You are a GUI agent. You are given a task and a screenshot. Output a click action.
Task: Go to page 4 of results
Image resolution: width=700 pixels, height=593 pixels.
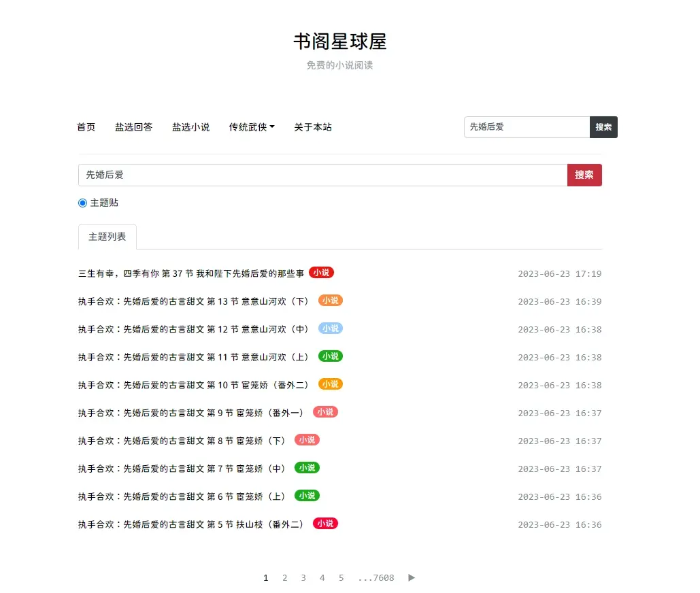(322, 578)
